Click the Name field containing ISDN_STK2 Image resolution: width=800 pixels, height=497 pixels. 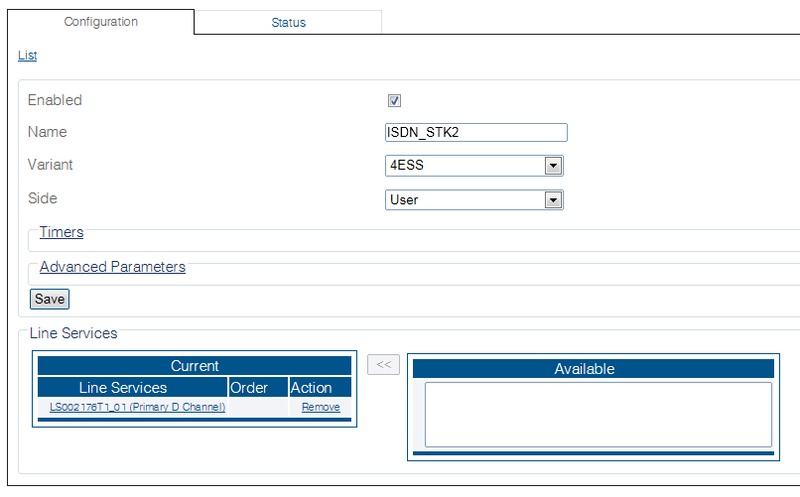(476, 133)
